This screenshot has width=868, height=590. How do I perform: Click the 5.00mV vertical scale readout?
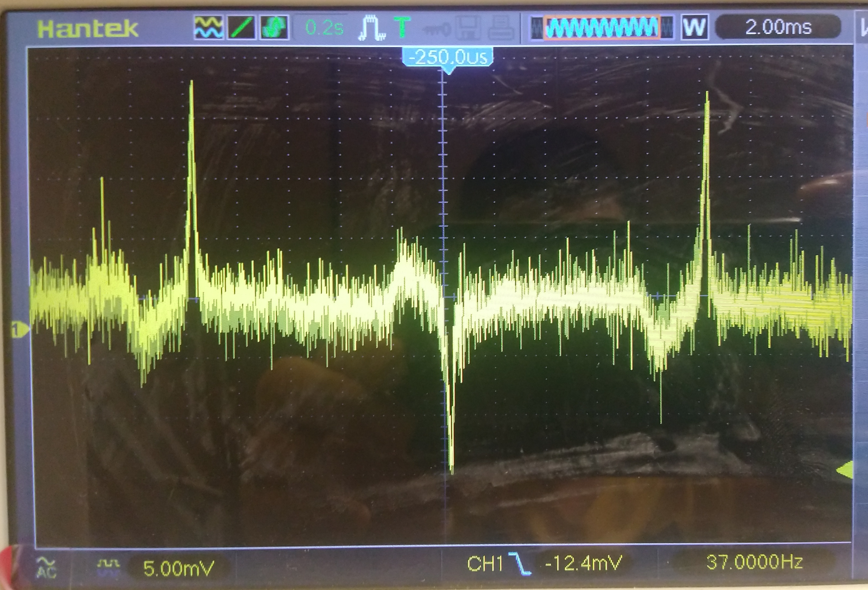point(179,568)
